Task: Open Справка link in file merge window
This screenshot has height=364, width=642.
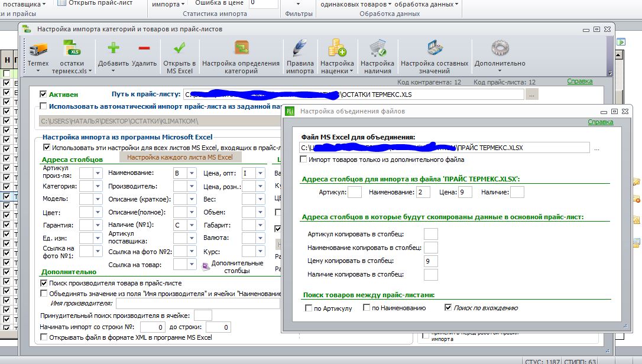Action: (600, 122)
